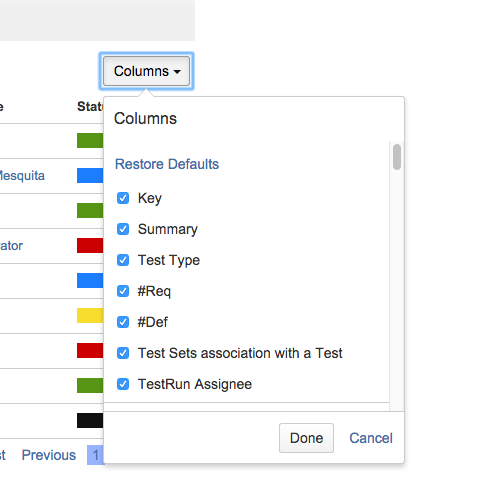
Task: Click the first green status bar
Action: [x=90, y=140]
